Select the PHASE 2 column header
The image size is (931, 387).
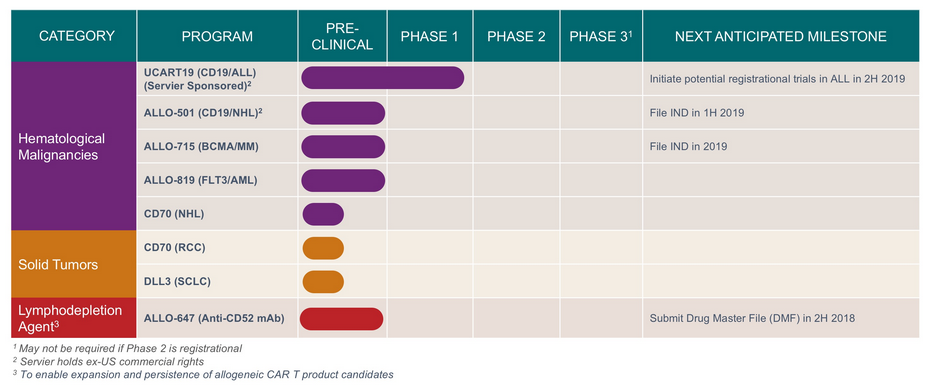pos(516,36)
